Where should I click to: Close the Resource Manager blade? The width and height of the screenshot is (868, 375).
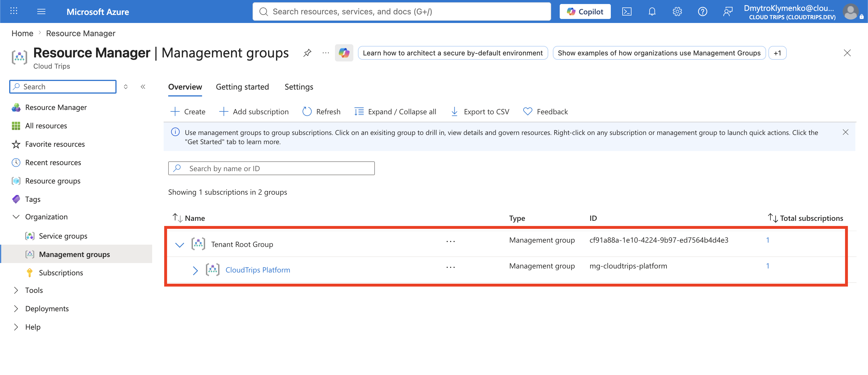[847, 53]
